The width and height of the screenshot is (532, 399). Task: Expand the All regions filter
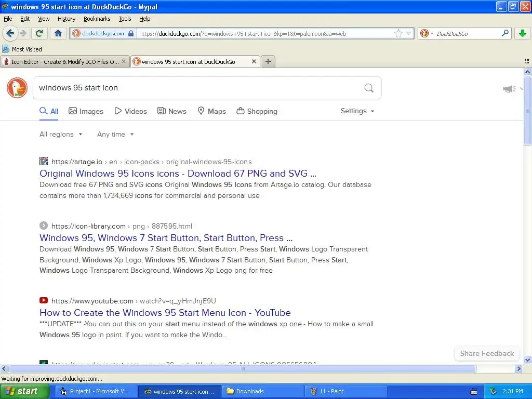[x=61, y=135]
